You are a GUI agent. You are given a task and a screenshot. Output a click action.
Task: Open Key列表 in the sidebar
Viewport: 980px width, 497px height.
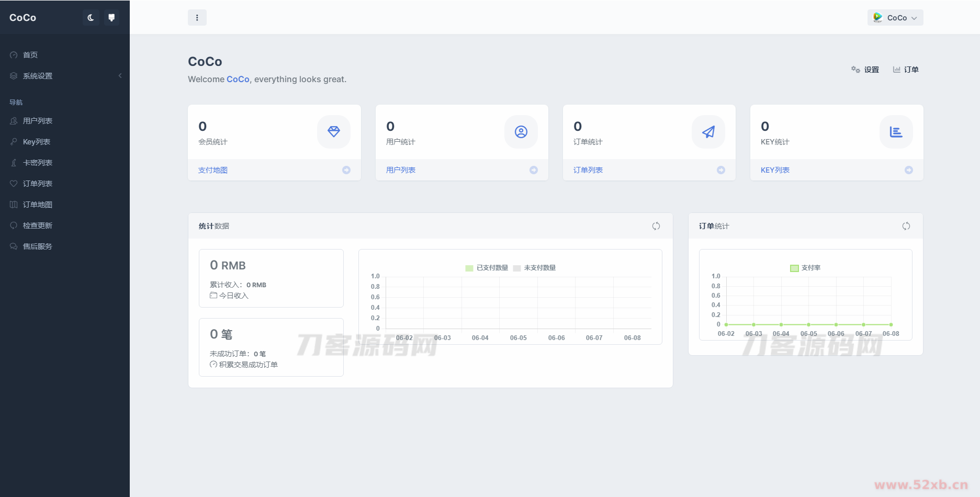click(x=37, y=142)
